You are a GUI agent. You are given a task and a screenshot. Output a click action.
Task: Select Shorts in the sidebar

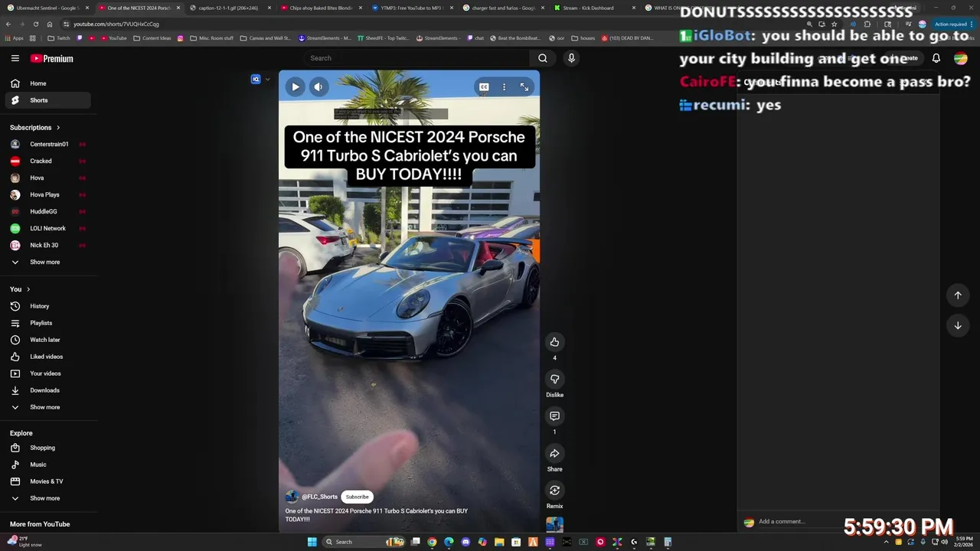click(47, 100)
